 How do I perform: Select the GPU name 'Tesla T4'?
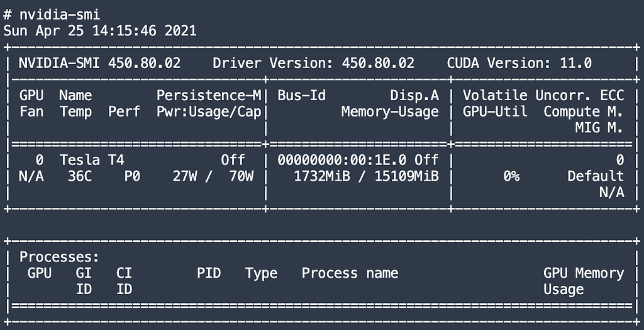92,160
